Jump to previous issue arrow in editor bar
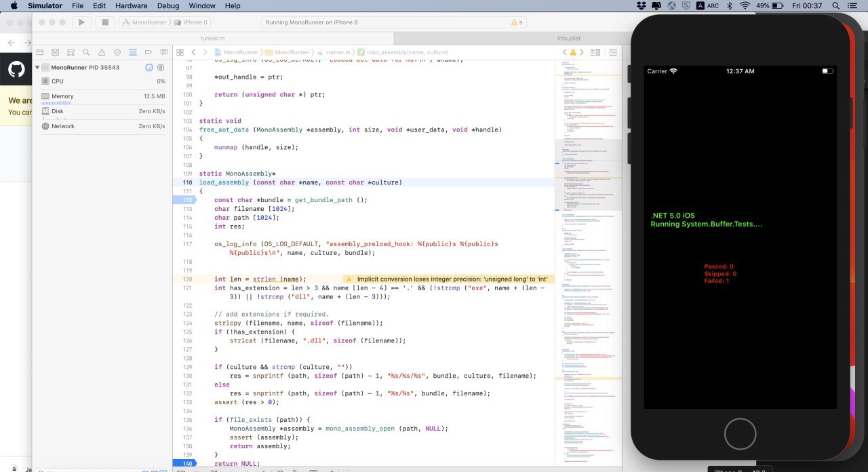This screenshot has height=472, width=868. 565,52
